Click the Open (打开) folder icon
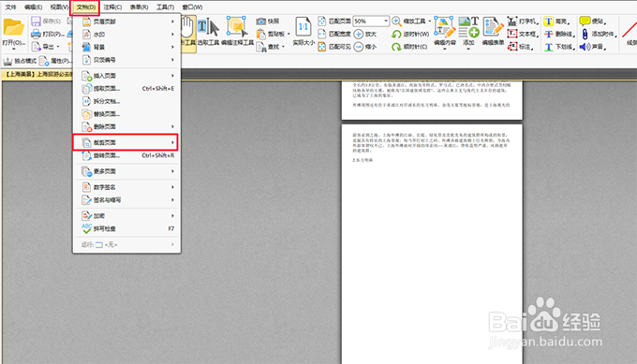This screenshot has height=364, width=637. click(x=13, y=27)
